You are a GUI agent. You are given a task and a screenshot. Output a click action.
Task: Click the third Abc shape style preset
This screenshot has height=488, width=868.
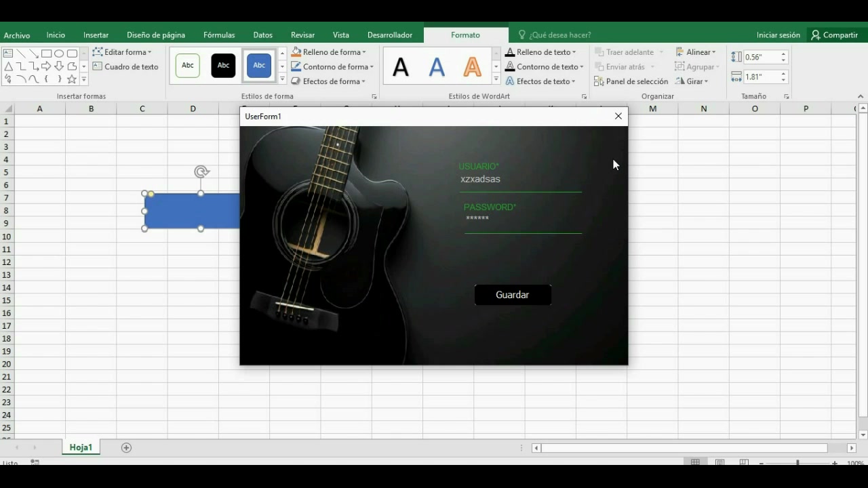[258, 65]
